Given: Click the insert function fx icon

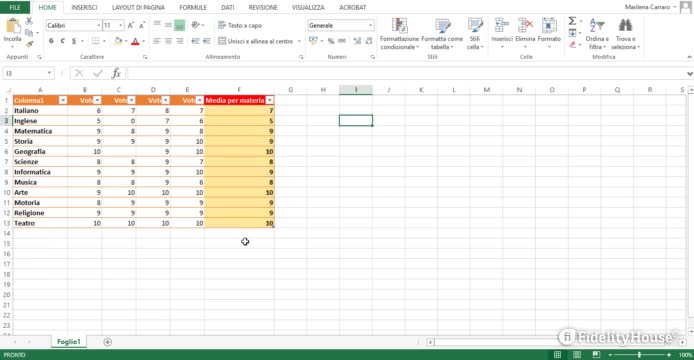Looking at the screenshot, I should click(116, 73).
